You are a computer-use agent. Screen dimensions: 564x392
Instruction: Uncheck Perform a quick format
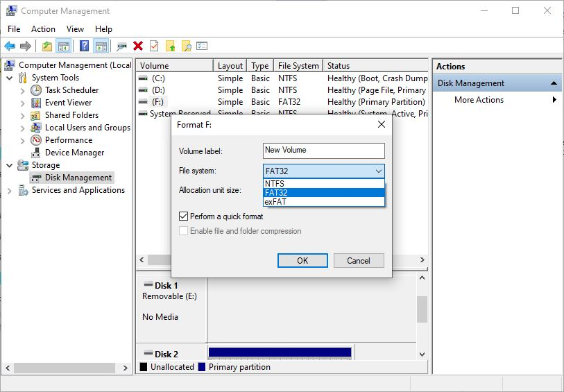(184, 216)
